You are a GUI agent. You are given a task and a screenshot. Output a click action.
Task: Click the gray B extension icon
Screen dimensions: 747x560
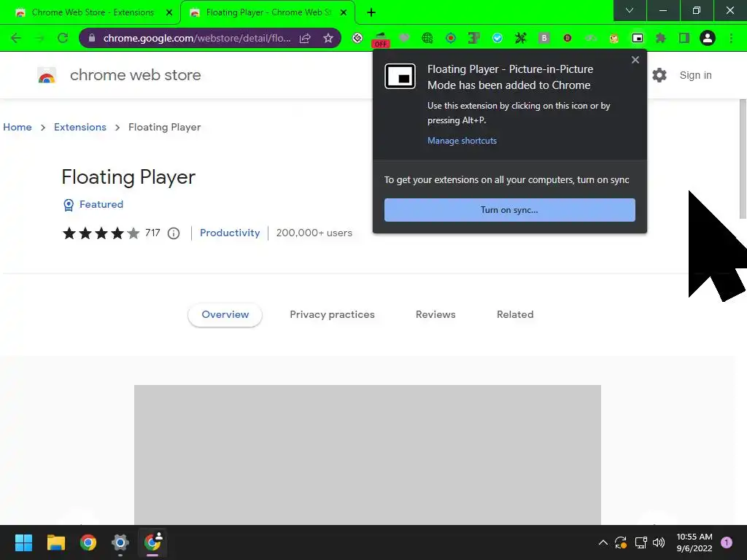click(544, 38)
